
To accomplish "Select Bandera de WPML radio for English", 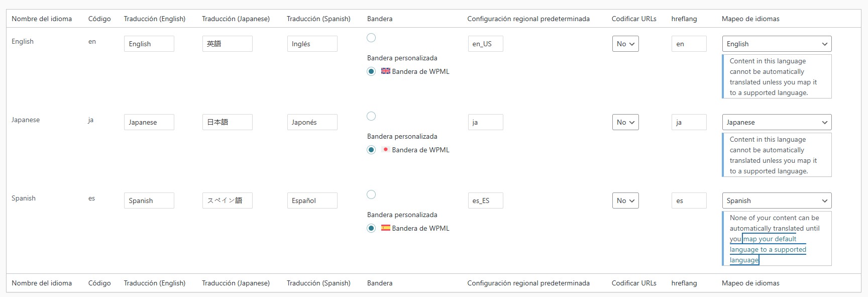I will [x=371, y=71].
